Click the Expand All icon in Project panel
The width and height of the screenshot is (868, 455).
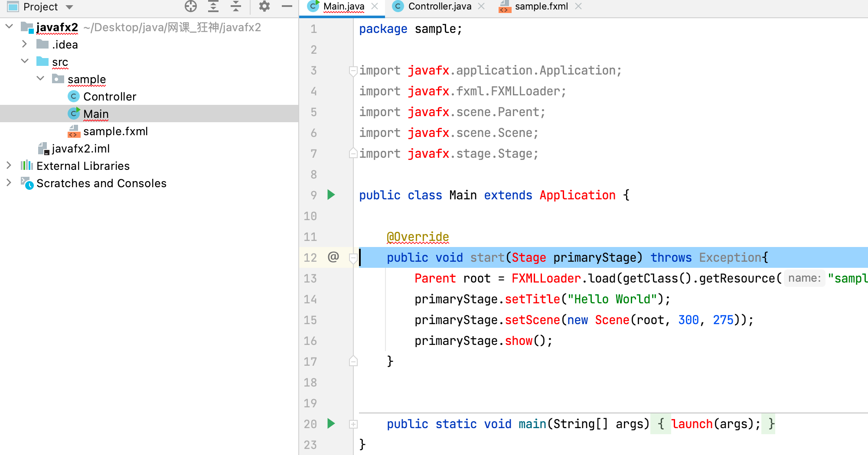213,6
